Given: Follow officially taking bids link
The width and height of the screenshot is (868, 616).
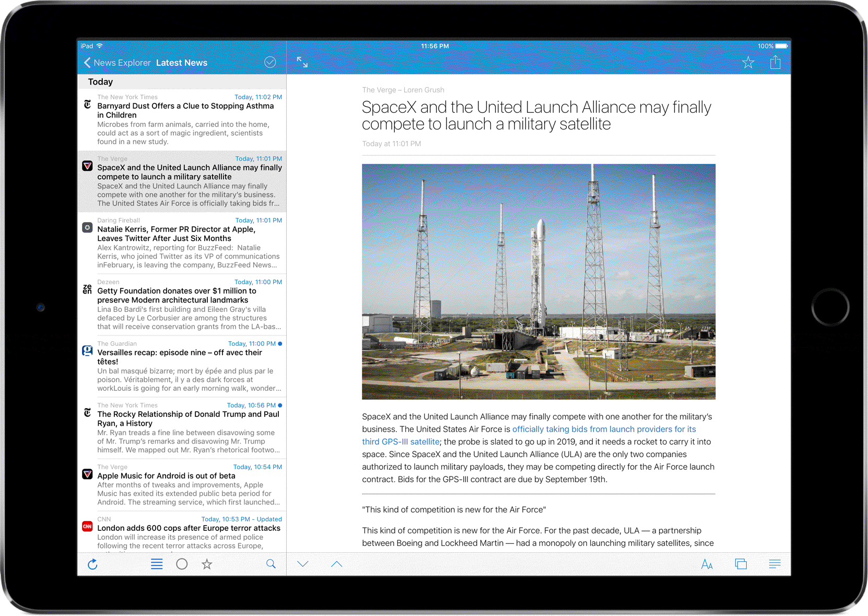Looking at the screenshot, I should [529, 435].
